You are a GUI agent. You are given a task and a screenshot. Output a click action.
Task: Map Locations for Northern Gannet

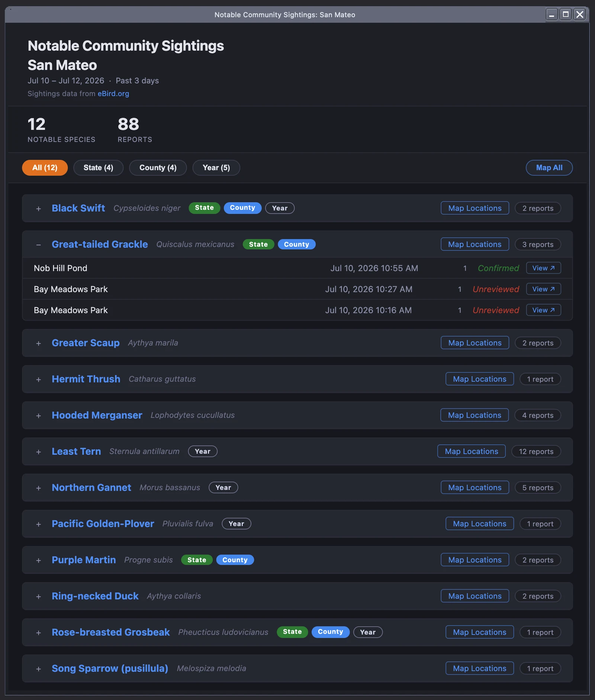click(x=475, y=488)
